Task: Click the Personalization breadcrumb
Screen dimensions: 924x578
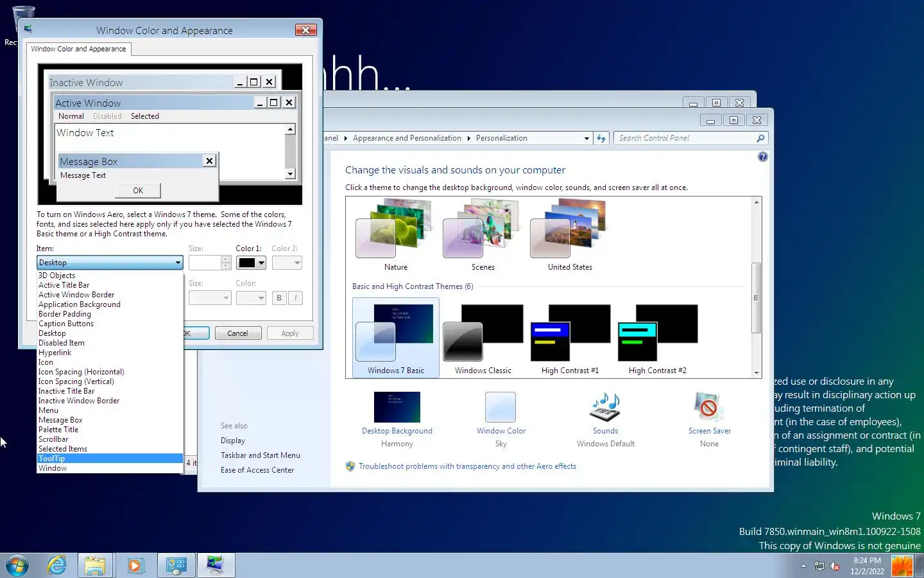Action: pos(502,138)
